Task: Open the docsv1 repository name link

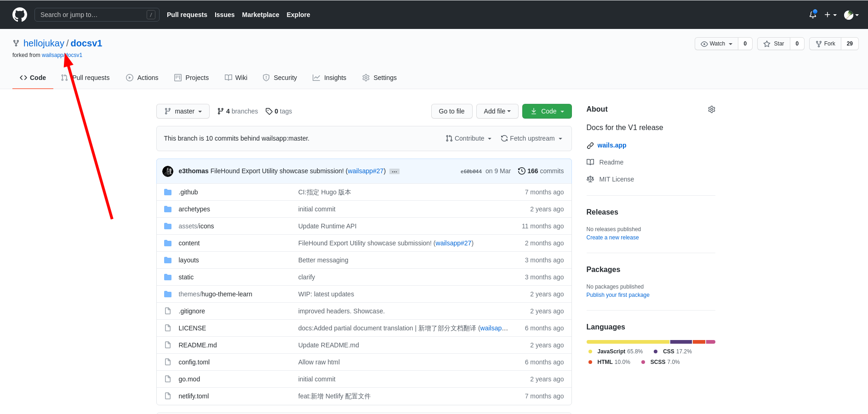Action: (x=86, y=43)
